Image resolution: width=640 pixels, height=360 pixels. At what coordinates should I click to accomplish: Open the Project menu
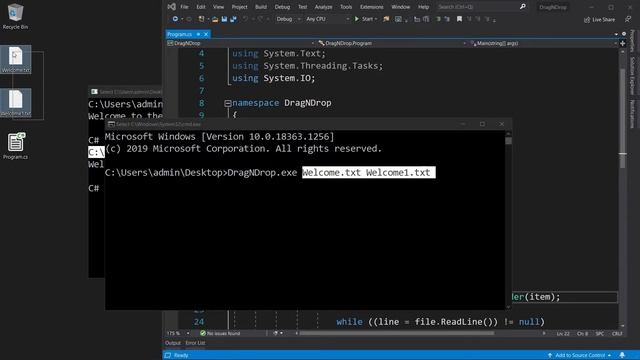tap(239, 7)
